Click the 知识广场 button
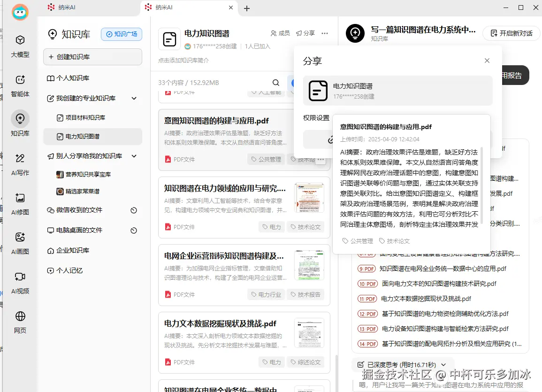 pos(122,34)
